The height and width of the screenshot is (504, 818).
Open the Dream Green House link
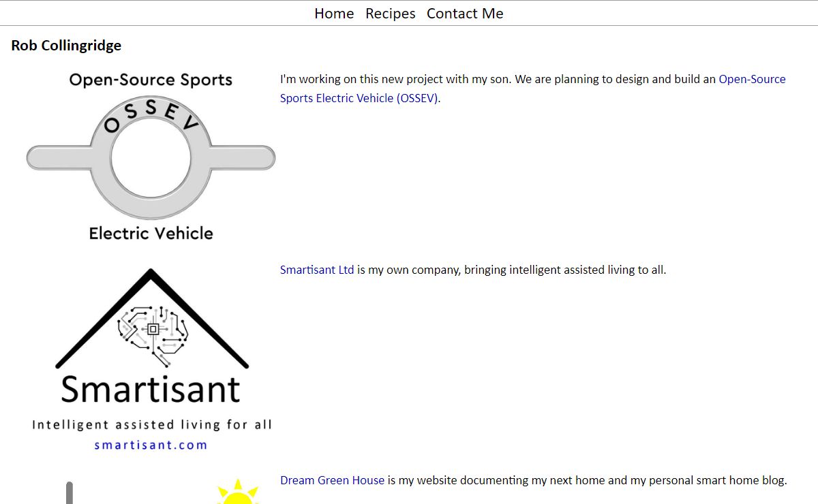click(x=332, y=480)
